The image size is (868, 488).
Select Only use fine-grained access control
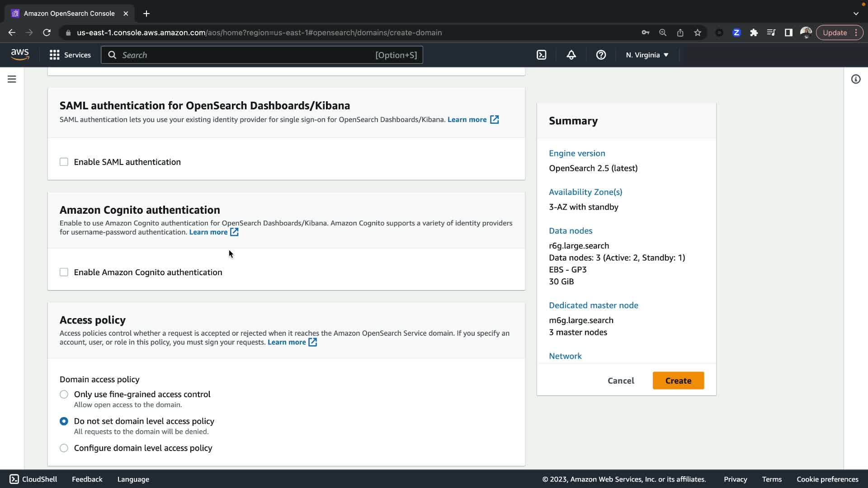(x=64, y=394)
